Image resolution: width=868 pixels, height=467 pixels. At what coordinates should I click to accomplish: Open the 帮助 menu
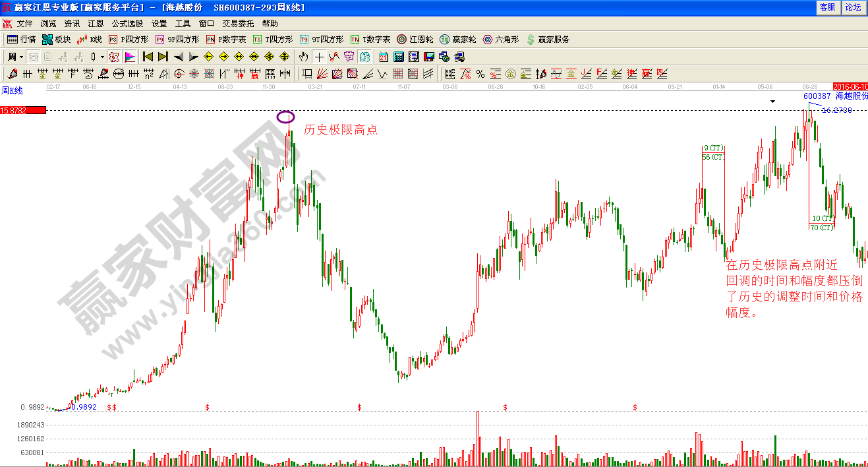click(270, 23)
